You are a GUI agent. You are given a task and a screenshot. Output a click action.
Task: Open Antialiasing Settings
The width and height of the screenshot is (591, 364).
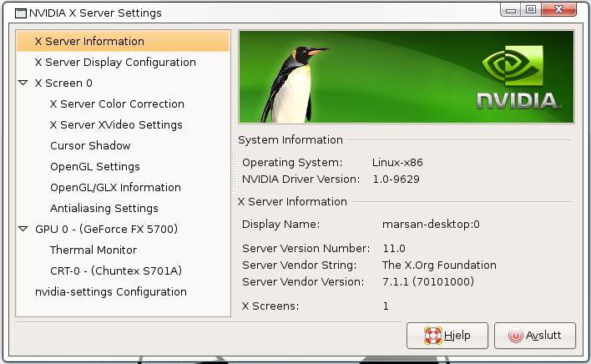pos(104,209)
